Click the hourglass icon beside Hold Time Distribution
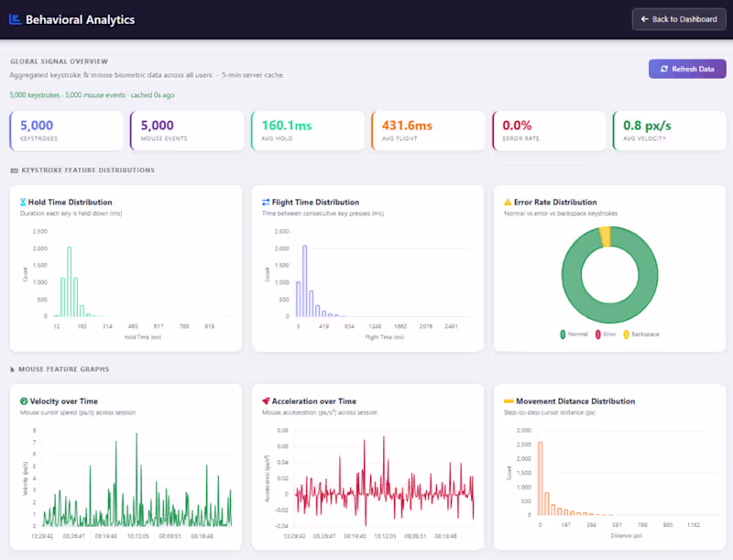The width and height of the screenshot is (733, 560). point(23,202)
